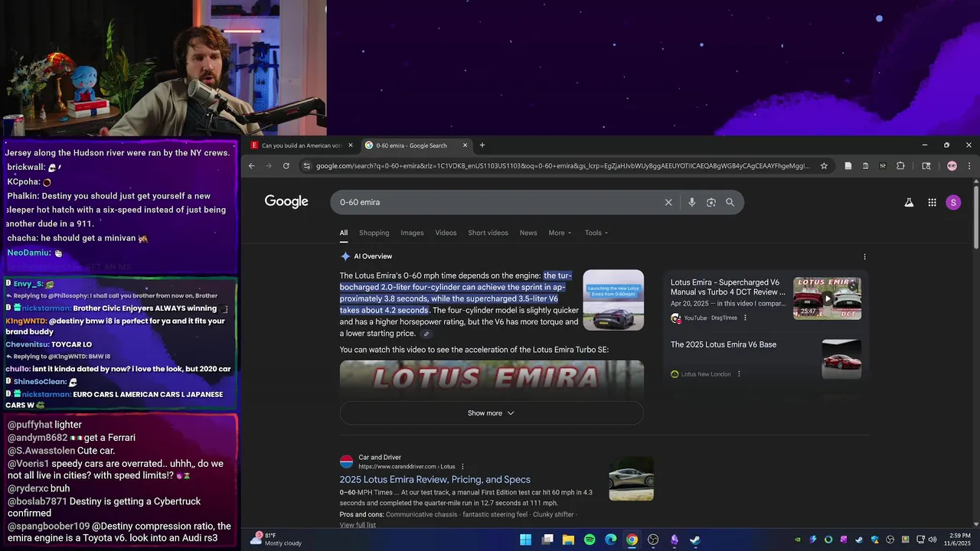
Task: Open 'Lotus Emira - Supercharged V6 Manual' video link
Action: [728, 287]
